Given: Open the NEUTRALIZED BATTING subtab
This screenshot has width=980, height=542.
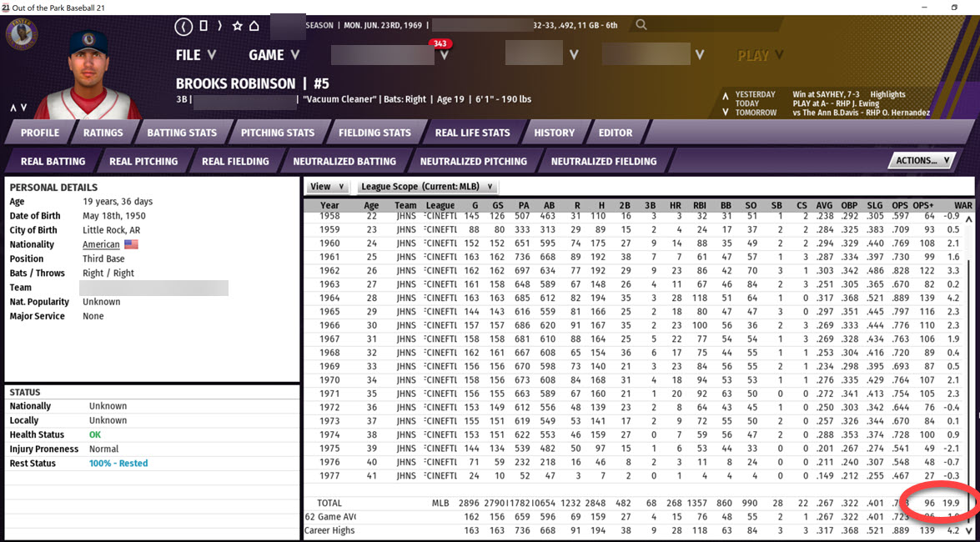Looking at the screenshot, I should (344, 161).
